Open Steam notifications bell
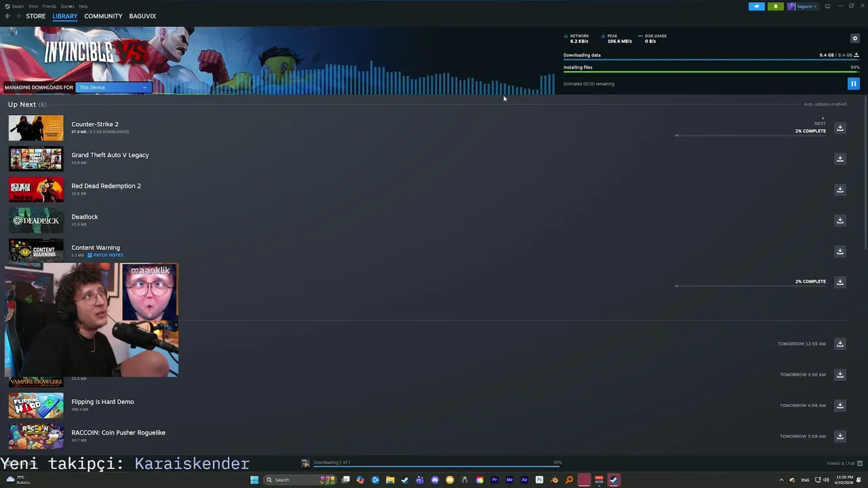 (776, 6)
